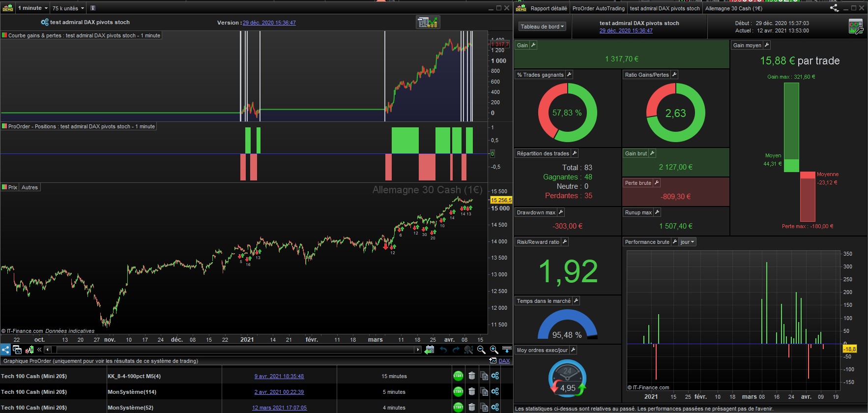
Task: Click the candlestick trading icon below the chart
Action: click(29, 350)
